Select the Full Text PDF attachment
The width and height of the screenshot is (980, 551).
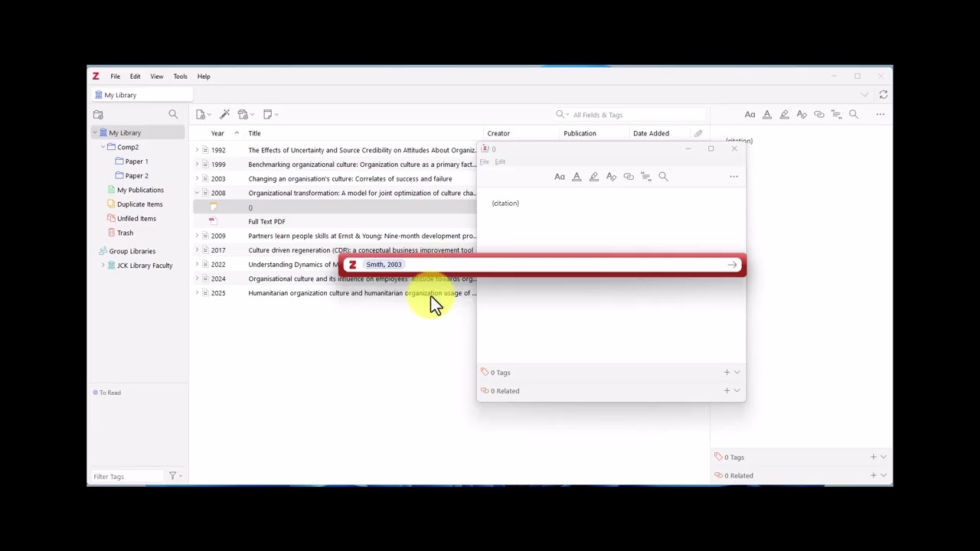[266, 222]
